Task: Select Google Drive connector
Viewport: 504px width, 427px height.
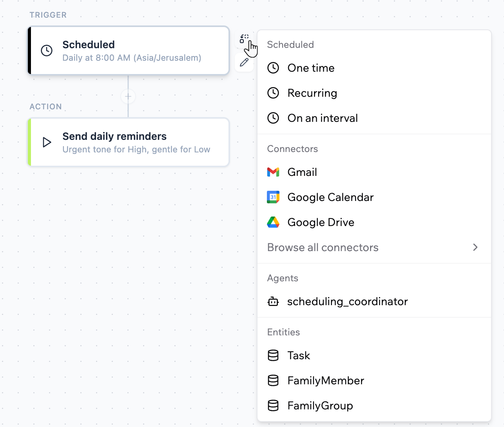Action: point(374,222)
